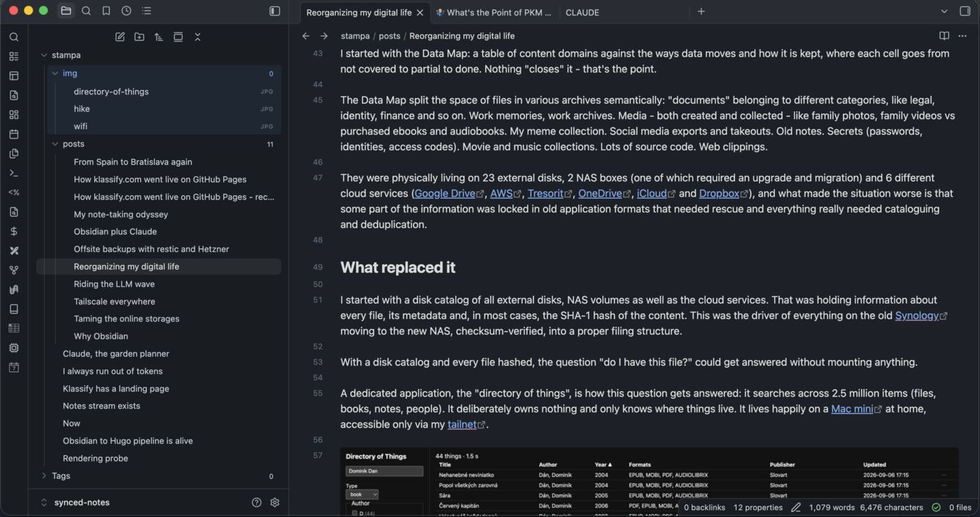Open the Directory of Things embedded image

click(x=649, y=482)
